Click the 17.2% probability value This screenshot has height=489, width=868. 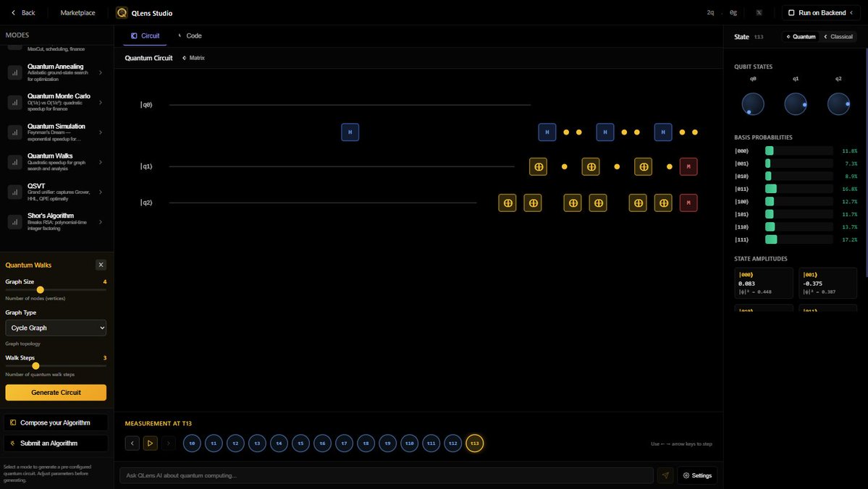click(849, 240)
